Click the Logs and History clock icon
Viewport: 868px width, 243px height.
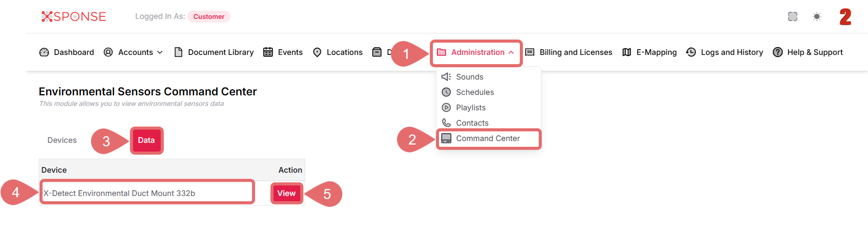click(x=691, y=52)
